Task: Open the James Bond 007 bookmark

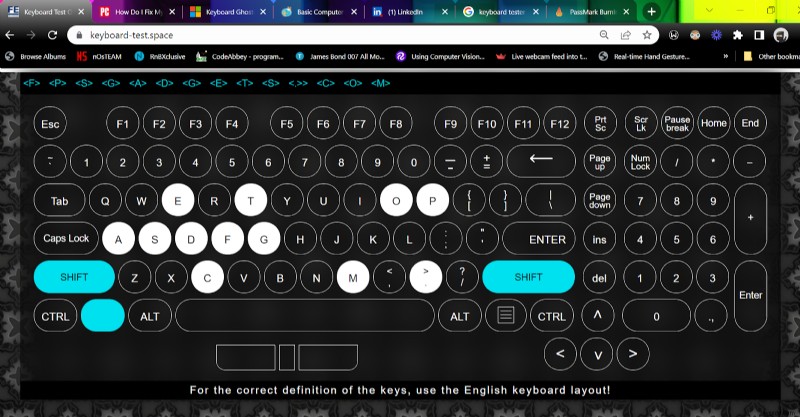Action: pyautogui.click(x=340, y=57)
